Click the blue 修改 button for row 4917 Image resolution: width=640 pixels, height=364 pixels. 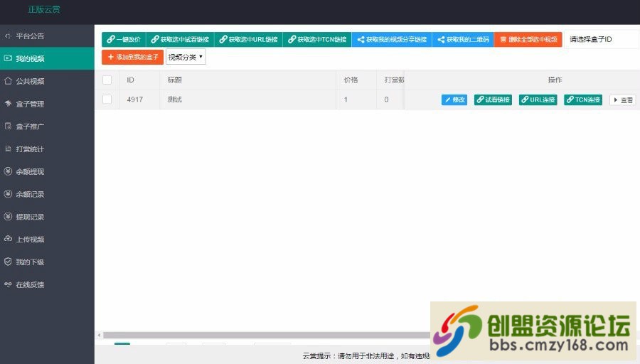[454, 100]
